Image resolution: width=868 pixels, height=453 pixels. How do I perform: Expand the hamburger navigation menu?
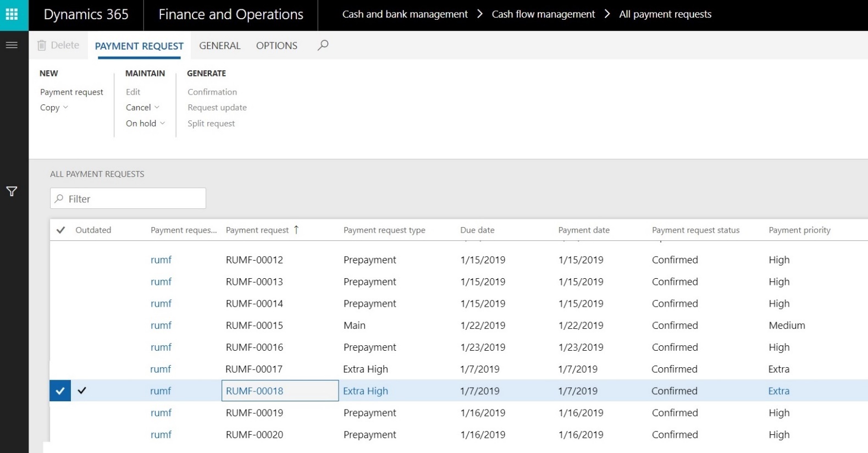pos(12,45)
